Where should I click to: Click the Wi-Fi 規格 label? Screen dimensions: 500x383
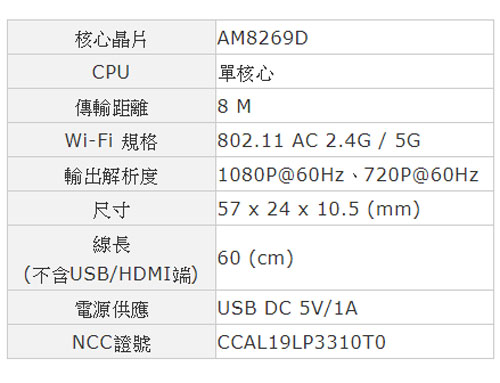[x=111, y=141]
